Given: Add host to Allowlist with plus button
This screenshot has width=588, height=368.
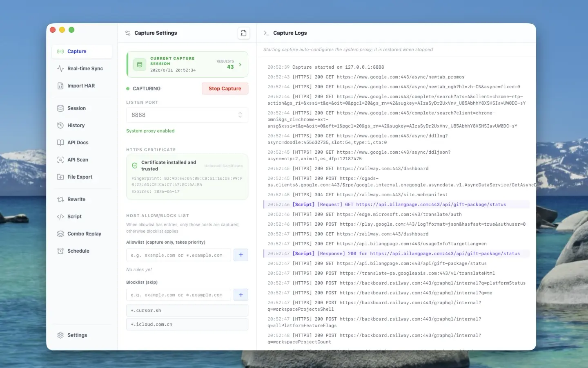Looking at the screenshot, I should pos(241,255).
